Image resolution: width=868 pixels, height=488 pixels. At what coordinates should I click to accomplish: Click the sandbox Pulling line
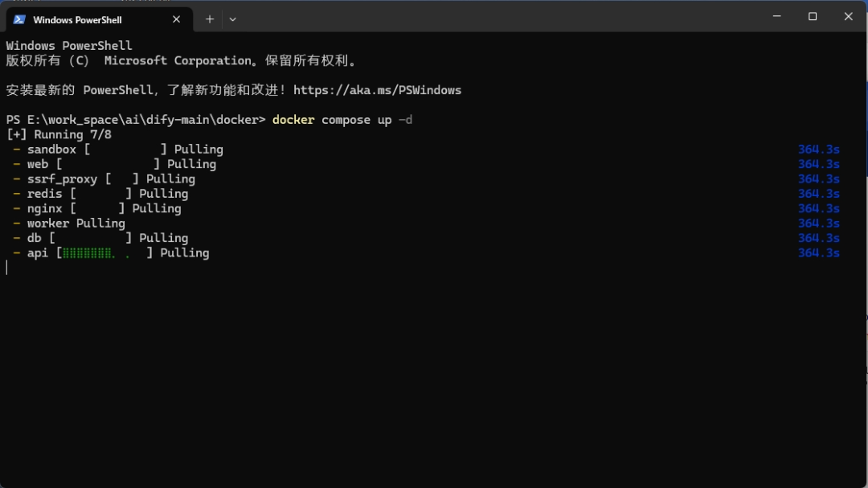(x=118, y=150)
